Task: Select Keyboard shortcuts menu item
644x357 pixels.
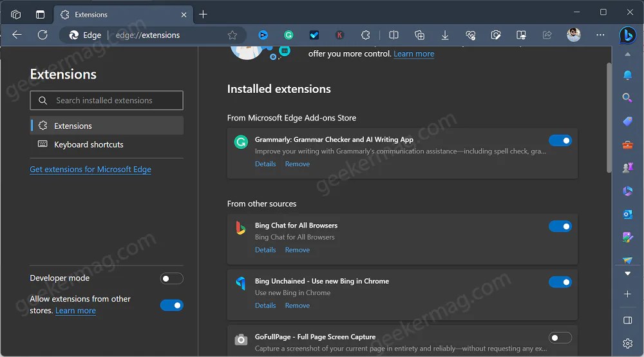Action: point(107,144)
